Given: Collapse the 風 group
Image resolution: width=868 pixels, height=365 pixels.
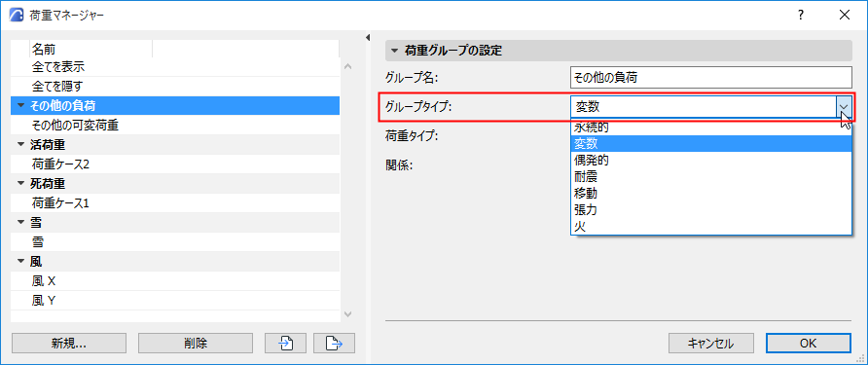Looking at the screenshot, I should point(21,262).
